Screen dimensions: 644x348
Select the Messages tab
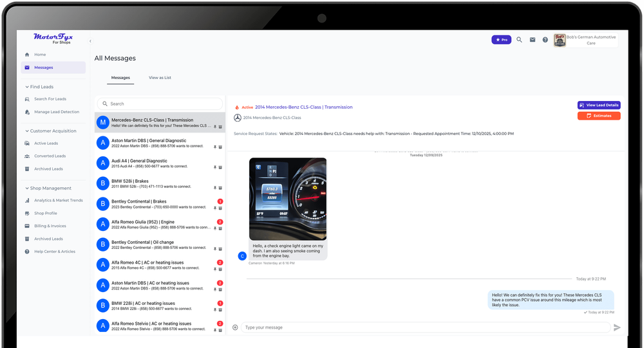[x=120, y=78]
